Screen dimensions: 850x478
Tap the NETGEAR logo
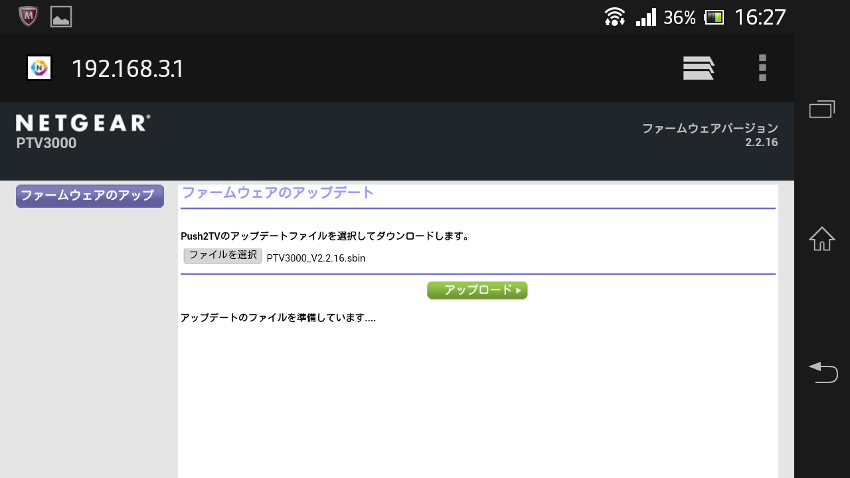(x=83, y=123)
